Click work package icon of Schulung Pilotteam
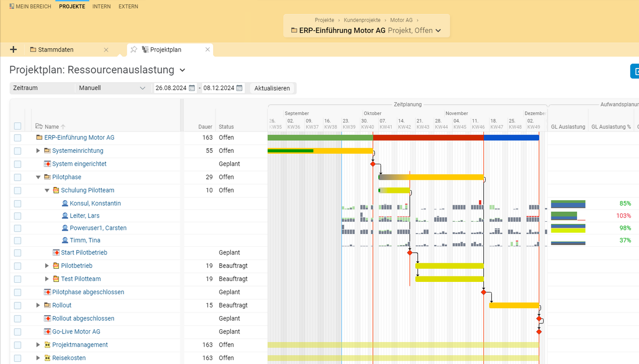The height and width of the screenshot is (364, 639). click(56, 190)
